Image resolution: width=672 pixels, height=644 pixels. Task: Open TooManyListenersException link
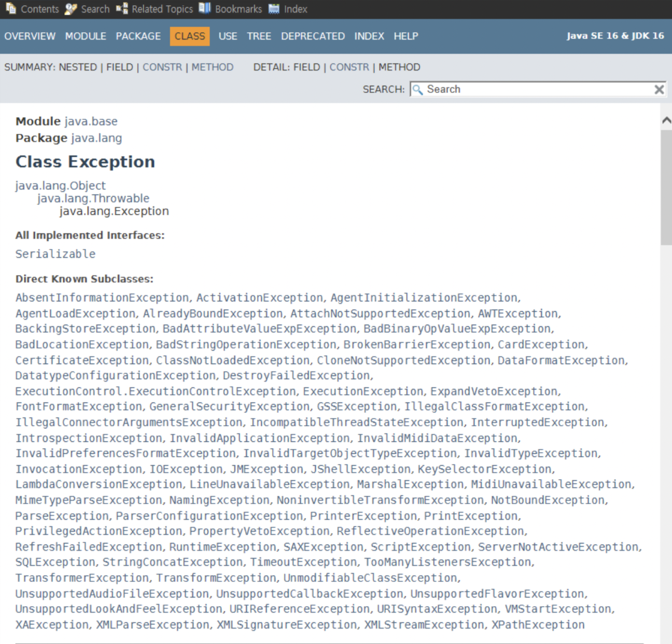pos(447,563)
